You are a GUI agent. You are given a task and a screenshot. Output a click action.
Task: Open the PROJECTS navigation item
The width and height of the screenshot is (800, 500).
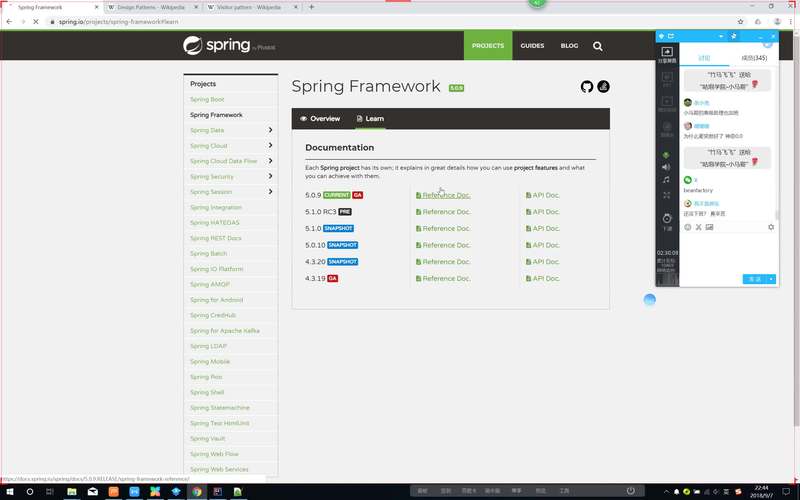(x=488, y=45)
